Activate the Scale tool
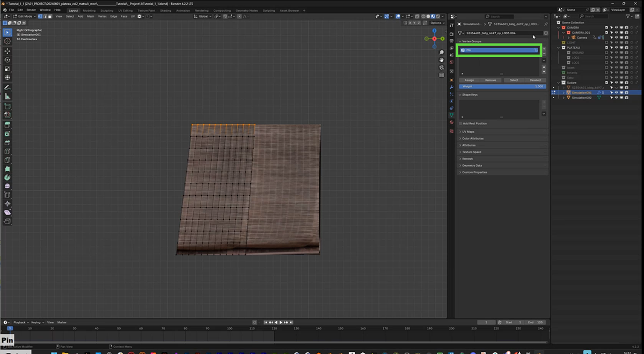Viewport: 644px width, 354px height. pos(8,69)
